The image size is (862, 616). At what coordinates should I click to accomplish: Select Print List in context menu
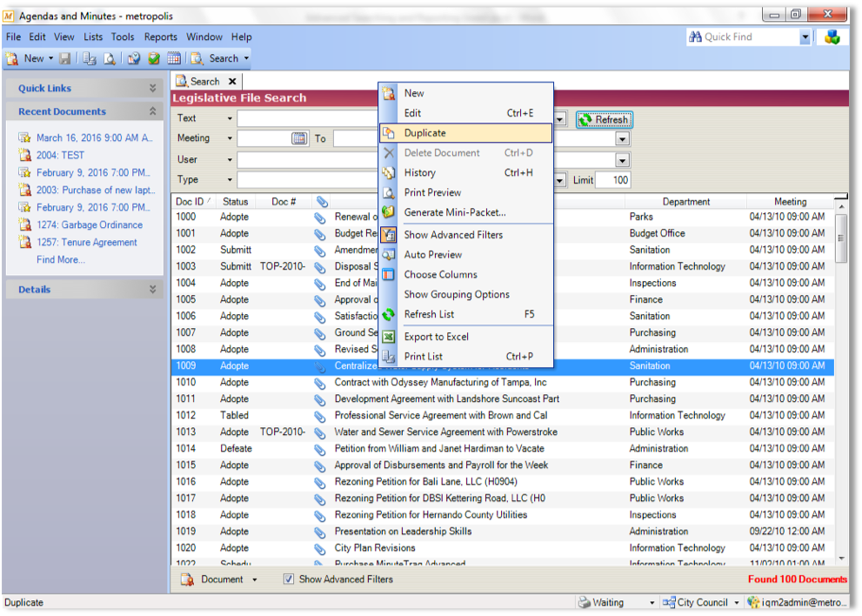[x=465, y=357]
